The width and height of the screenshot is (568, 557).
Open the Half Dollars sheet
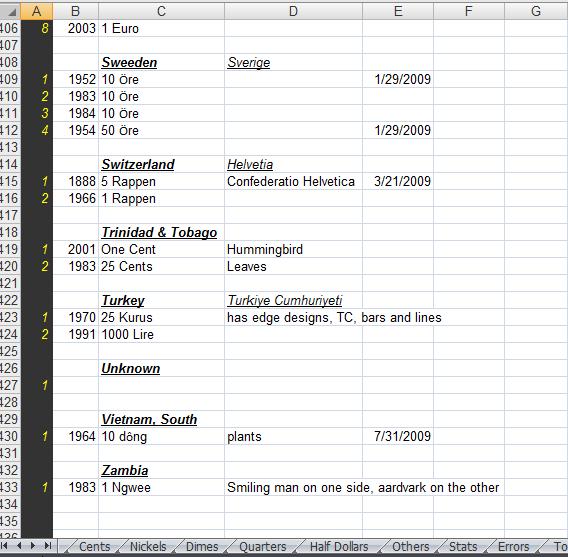click(339, 546)
